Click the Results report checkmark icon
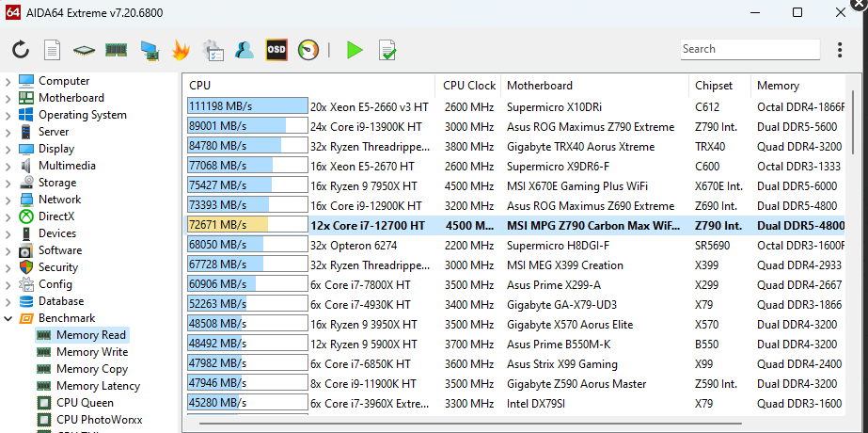Viewport: 868px width, 433px height. [x=387, y=51]
